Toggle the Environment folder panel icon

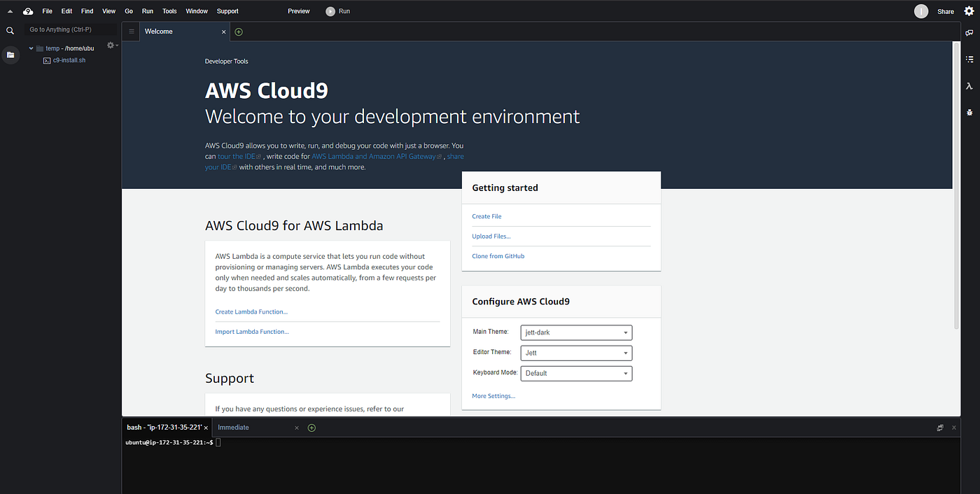(10, 55)
